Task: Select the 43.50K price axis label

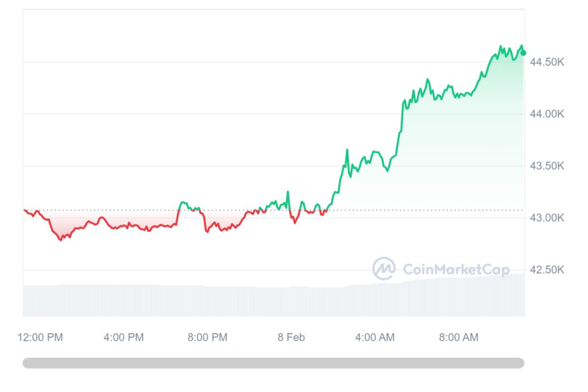Action: point(547,166)
